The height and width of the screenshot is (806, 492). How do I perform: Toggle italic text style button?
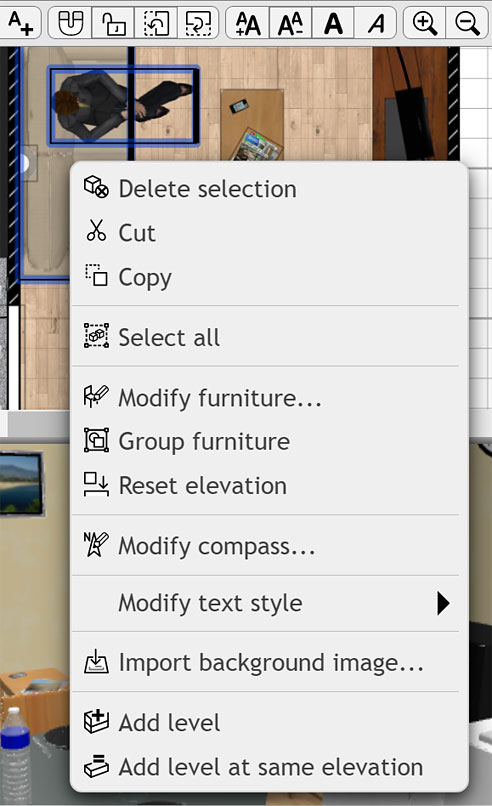[376, 23]
